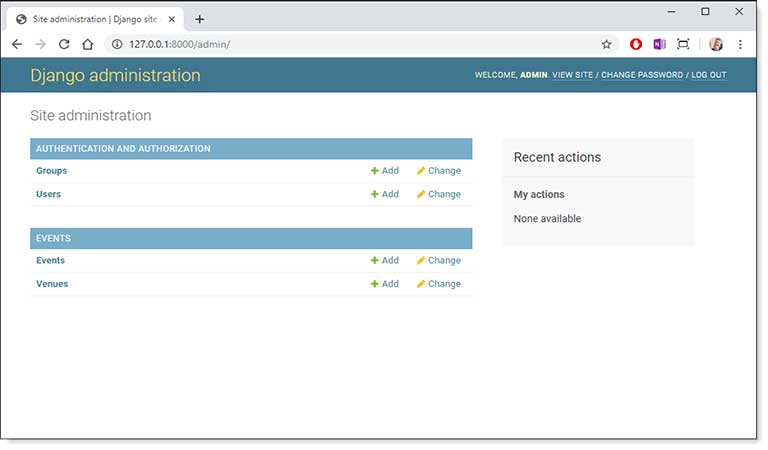Open the Chrome three-dot menu

tap(740, 45)
